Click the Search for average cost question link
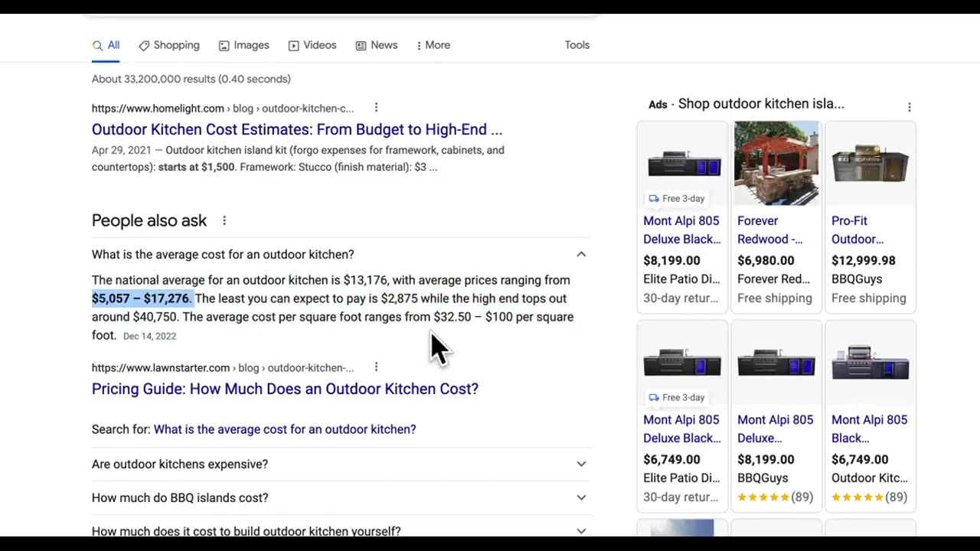Image resolution: width=980 pixels, height=551 pixels. point(285,429)
